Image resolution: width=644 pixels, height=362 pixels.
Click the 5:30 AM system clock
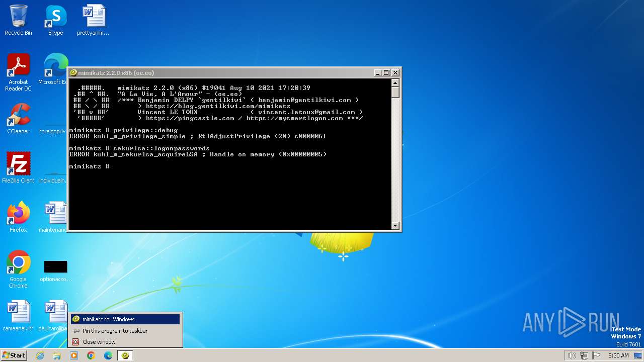click(x=618, y=355)
